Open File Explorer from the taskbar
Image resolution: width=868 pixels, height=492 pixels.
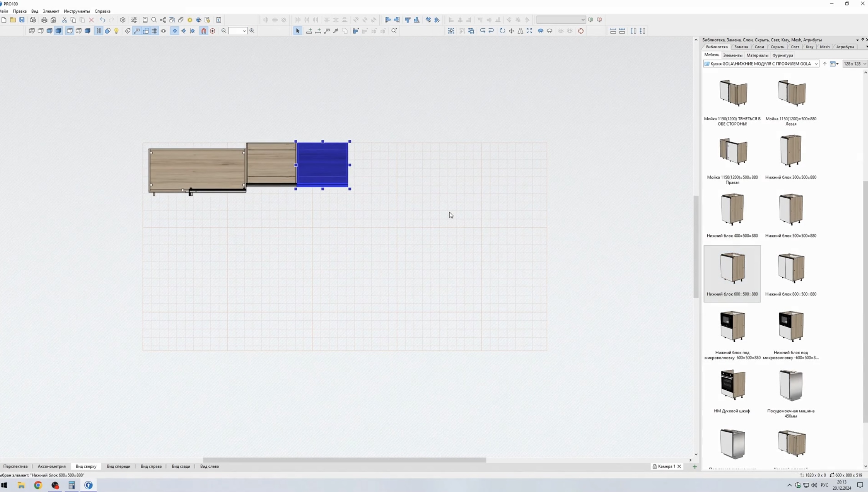[x=21, y=485]
